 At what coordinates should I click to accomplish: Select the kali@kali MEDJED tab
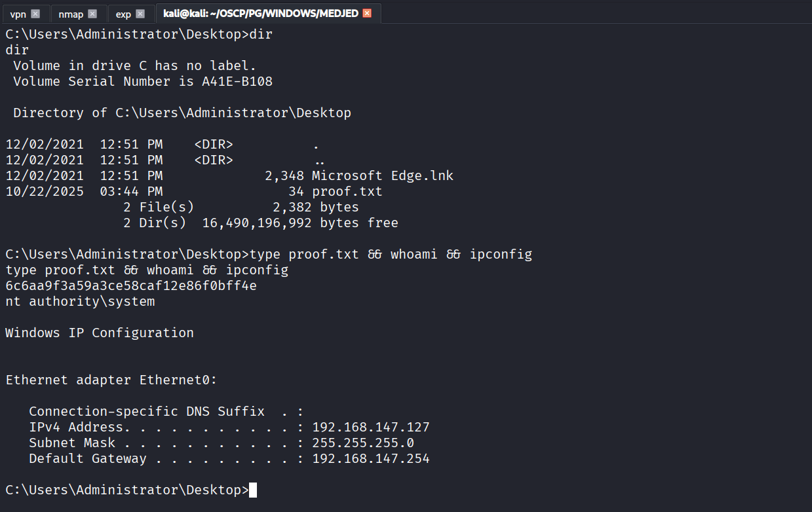tap(260, 14)
